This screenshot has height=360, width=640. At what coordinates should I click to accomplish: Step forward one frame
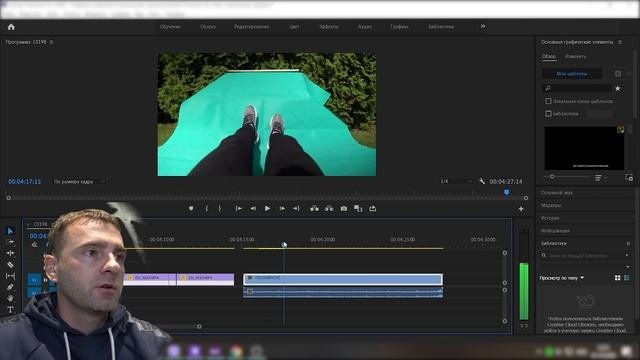[x=282, y=209]
